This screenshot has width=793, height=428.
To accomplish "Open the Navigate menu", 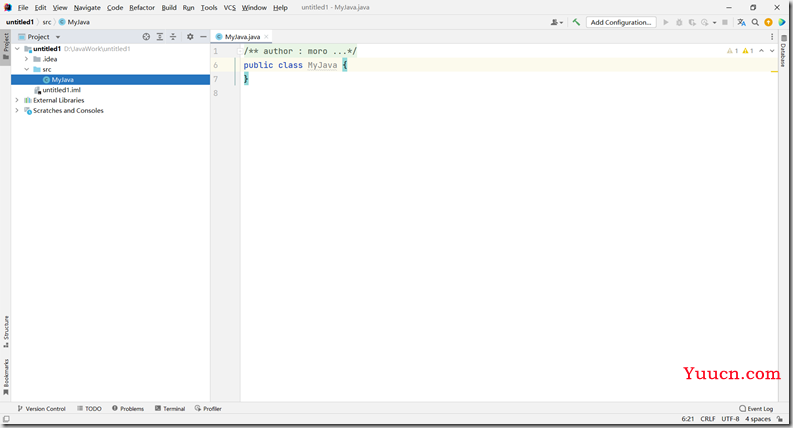I will click(x=87, y=8).
